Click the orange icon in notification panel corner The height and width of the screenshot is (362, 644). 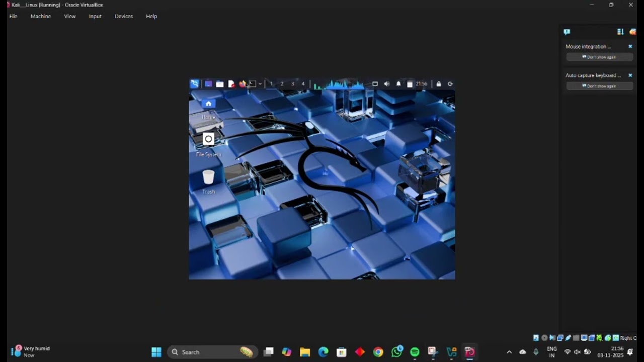coord(632,32)
